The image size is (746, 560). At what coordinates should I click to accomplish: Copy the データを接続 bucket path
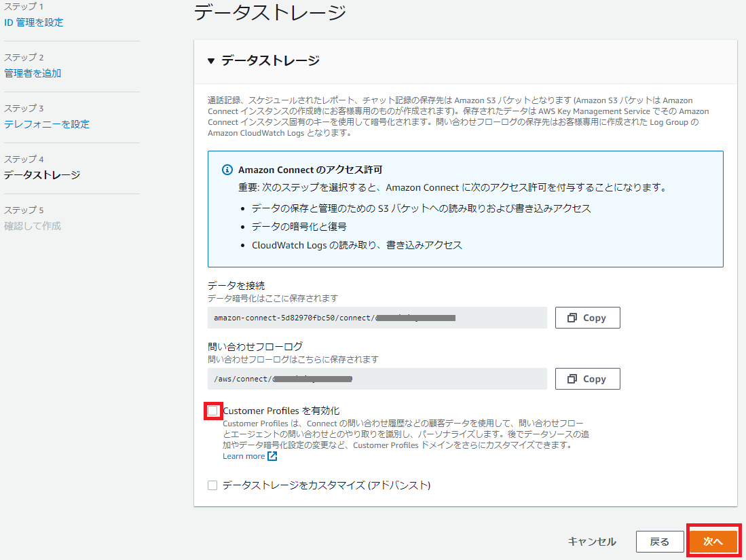pos(588,318)
